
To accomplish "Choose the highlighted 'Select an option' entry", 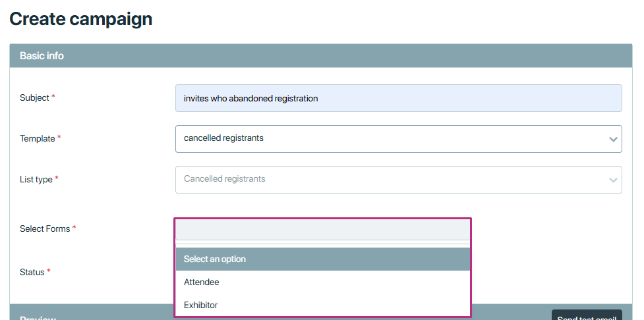I will tap(323, 259).
